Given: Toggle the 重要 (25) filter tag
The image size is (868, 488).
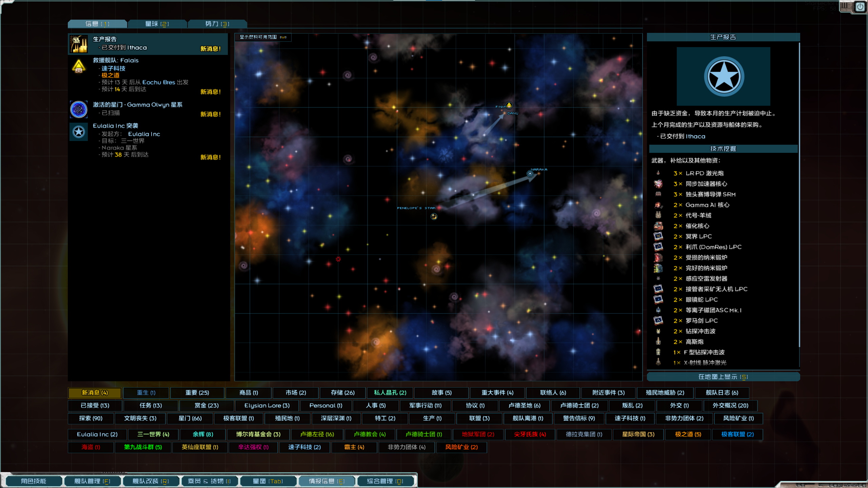Looking at the screenshot, I should click(197, 392).
